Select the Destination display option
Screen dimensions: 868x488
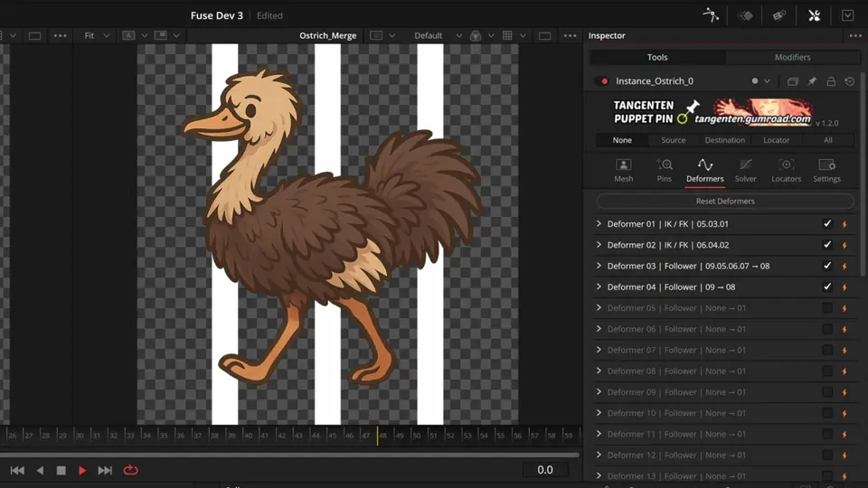(724, 140)
